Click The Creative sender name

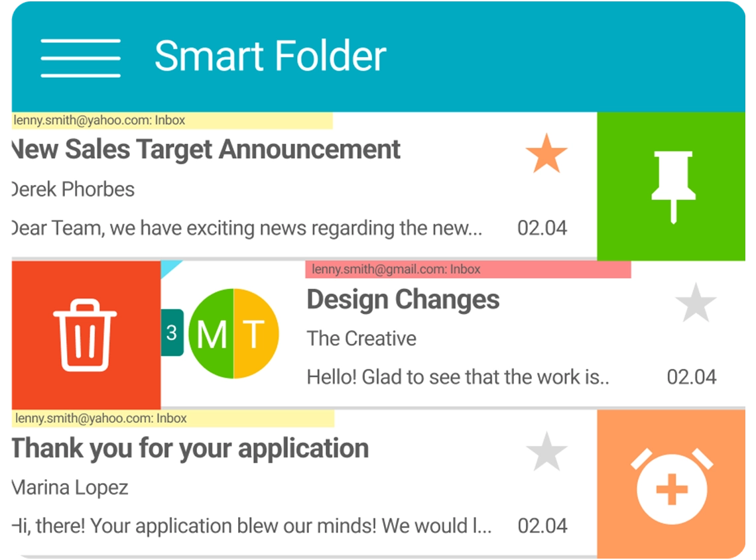tap(361, 339)
